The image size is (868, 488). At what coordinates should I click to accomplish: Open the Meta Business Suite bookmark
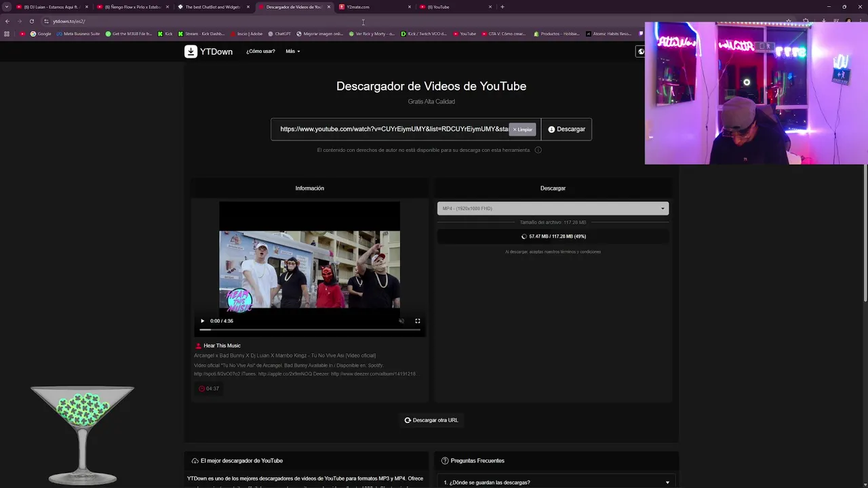(x=78, y=34)
